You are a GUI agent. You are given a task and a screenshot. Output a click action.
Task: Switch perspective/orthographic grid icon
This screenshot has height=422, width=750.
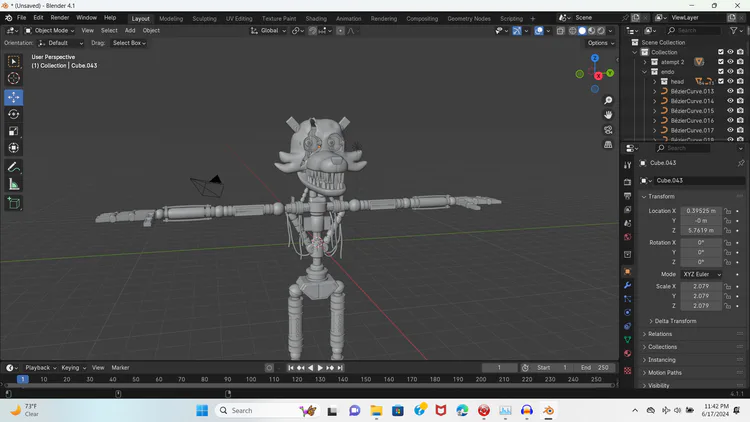(608, 144)
